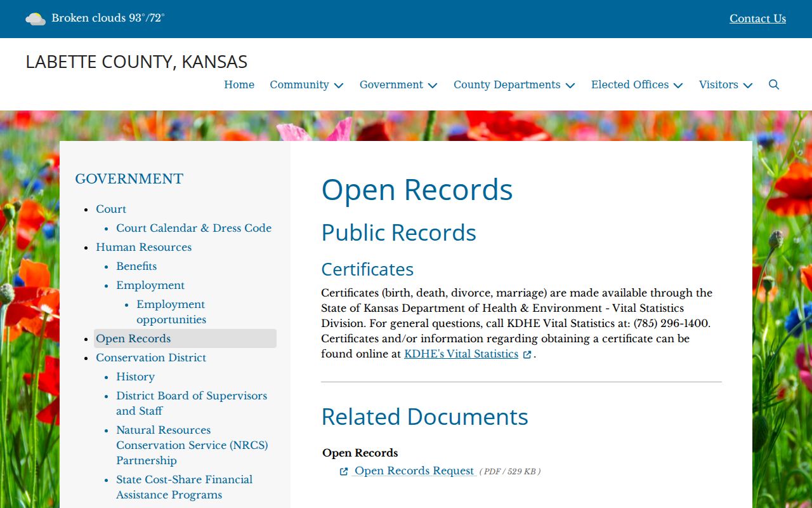This screenshot has width=812, height=508.
Task: Open Natural Resources Conservation Service Partnership link
Action: coord(192,445)
